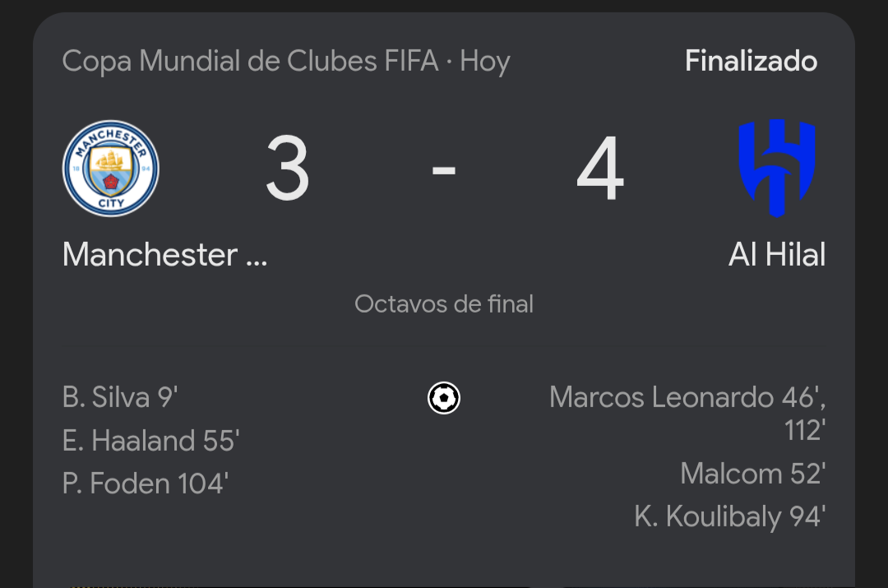Select the Octavos de final round label
The height and width of the screenshot is (588, 888).
pyautogui.click(x=444, y=304)
